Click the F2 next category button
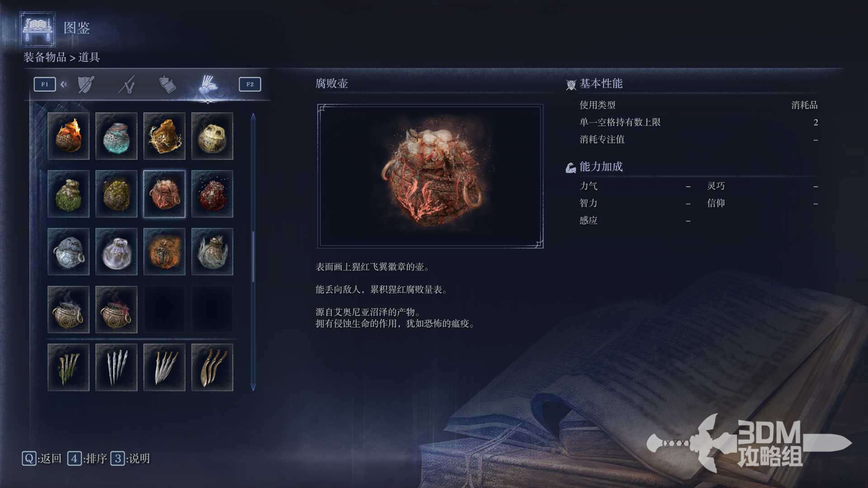The height and width of the screenshot is (488, 868). pyautogui.click(x=250, y=84)
